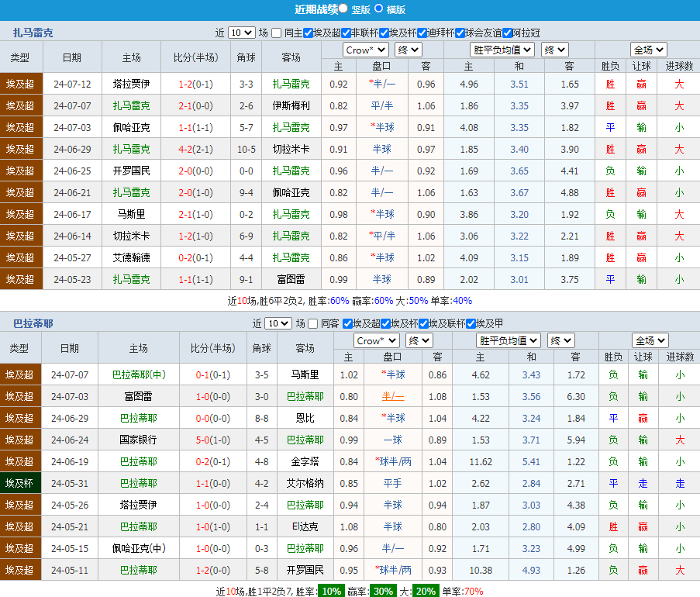Uncheck the 阿拉冠 league filter
This screenshot has width=700, height=597.
(x=508, y=33)
